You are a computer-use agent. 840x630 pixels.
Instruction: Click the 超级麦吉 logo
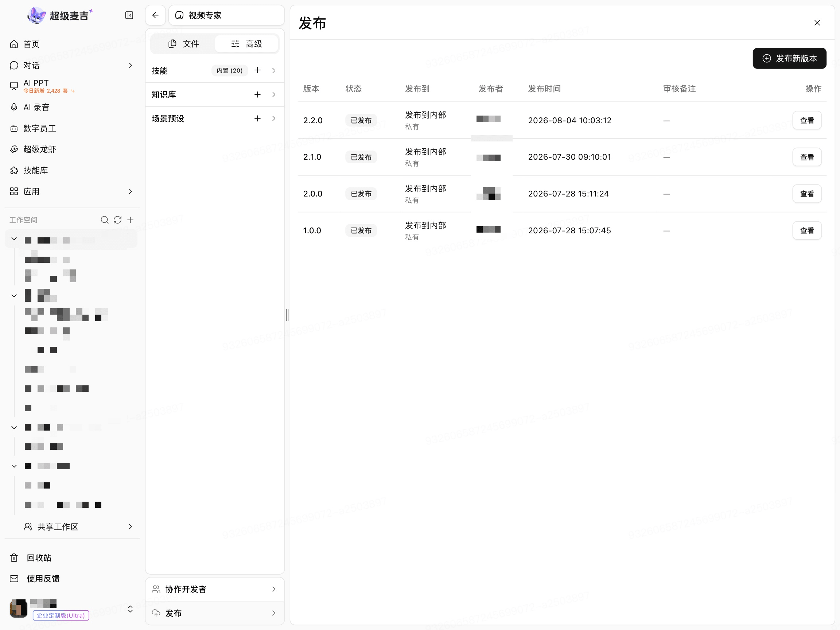[60, 15]
